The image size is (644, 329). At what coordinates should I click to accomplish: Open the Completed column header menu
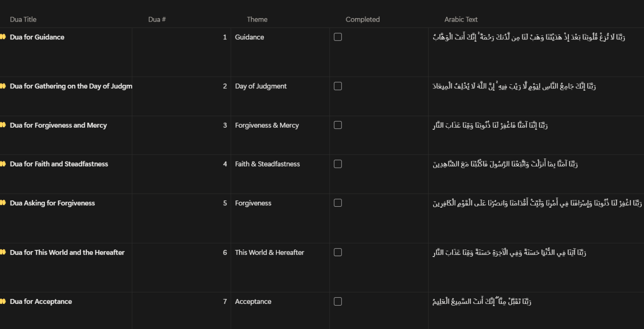(362, 19)
